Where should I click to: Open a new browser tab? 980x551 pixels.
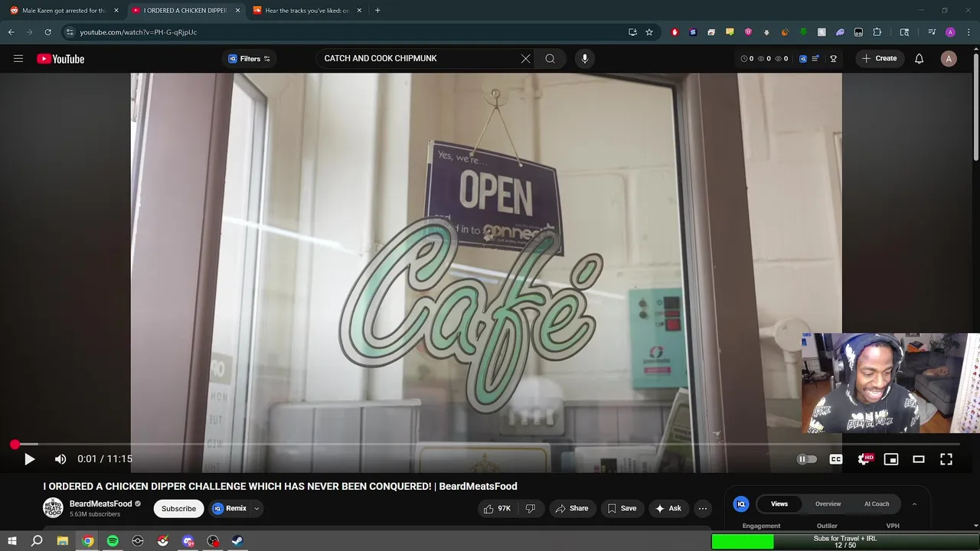click(377, 11)
